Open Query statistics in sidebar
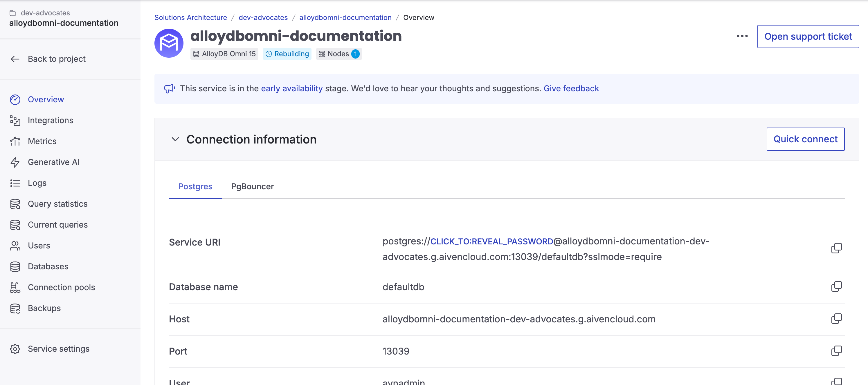Screen dimensions: 868x385 click(x=57, y=204)
